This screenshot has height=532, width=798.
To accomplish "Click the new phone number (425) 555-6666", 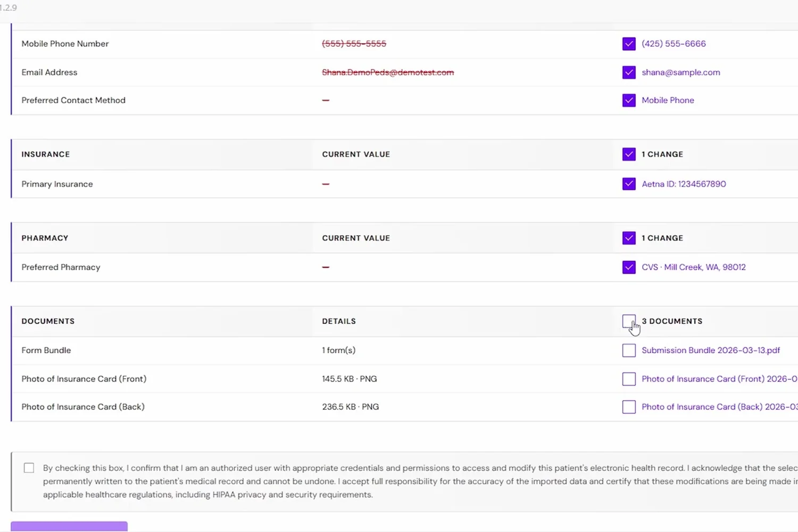I will tap(674, 44).
